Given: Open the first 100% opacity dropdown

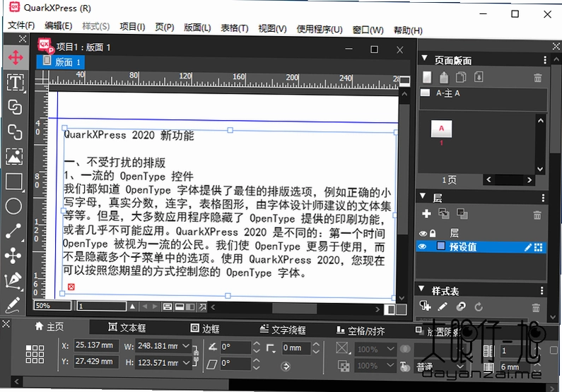Looking at the screenshot, I should [x=390, y=349].
